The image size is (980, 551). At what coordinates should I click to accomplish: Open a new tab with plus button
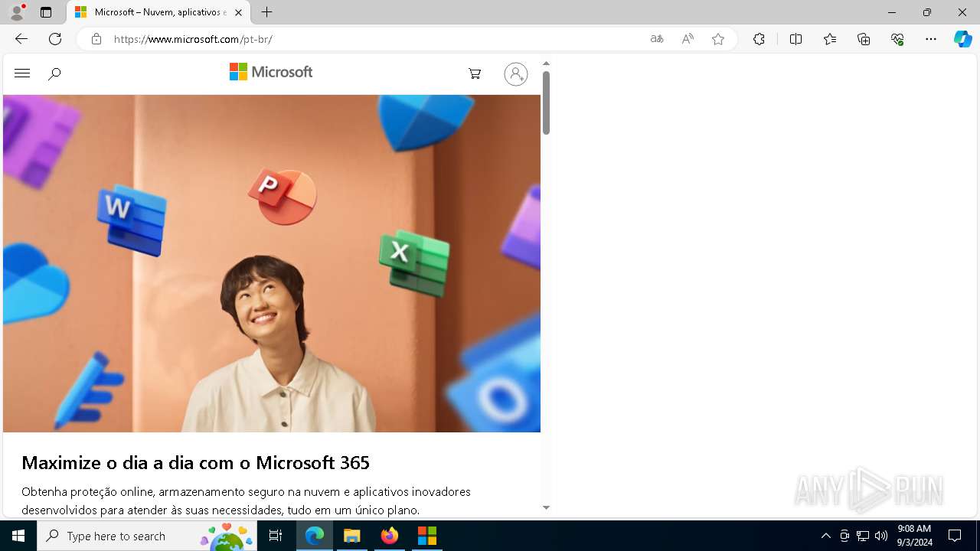point(266,12)
